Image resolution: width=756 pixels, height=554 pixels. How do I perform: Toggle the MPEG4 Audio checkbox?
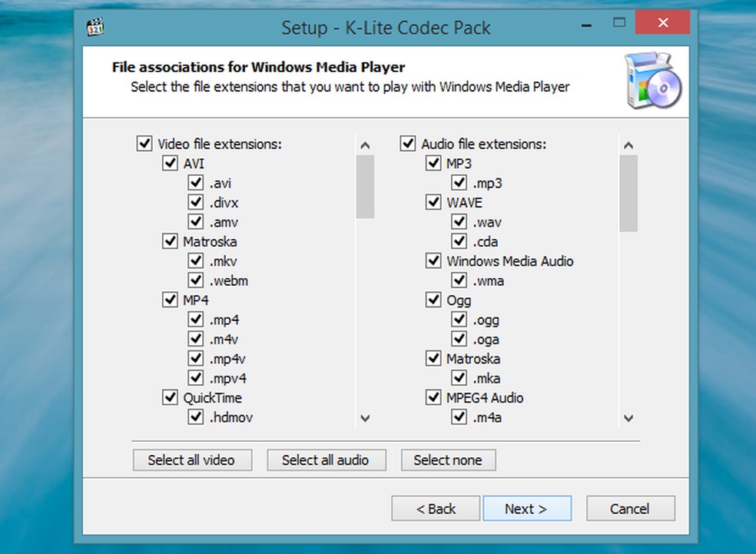[433, 397]
